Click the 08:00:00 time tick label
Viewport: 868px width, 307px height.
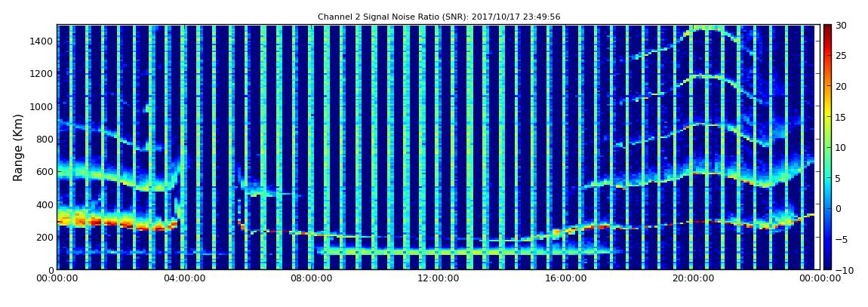pyautogui.click(x=310, y=279)
